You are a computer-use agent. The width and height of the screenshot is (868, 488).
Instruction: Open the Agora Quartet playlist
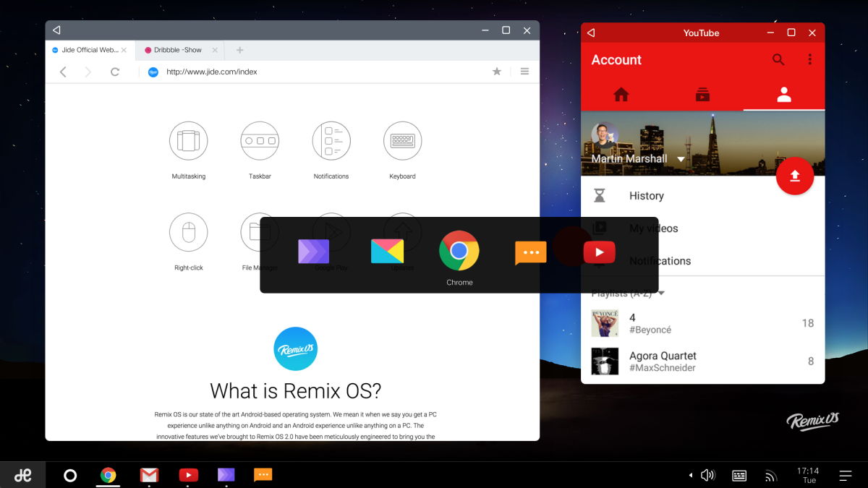point(662,361)
